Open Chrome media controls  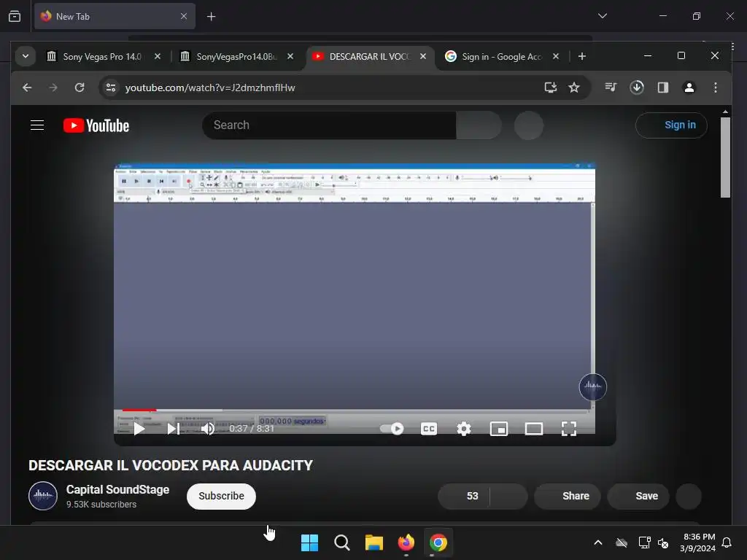pyautogui.click(x=611, y=87)
